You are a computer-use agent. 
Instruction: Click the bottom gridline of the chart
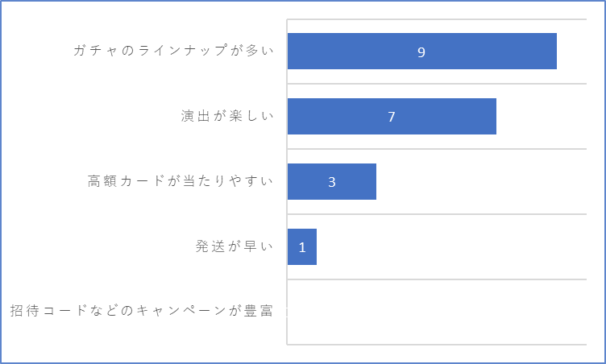(x=437, y=345)
